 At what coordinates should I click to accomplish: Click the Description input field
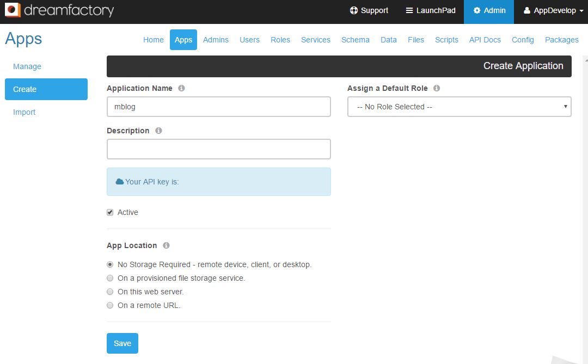[218, 149]
